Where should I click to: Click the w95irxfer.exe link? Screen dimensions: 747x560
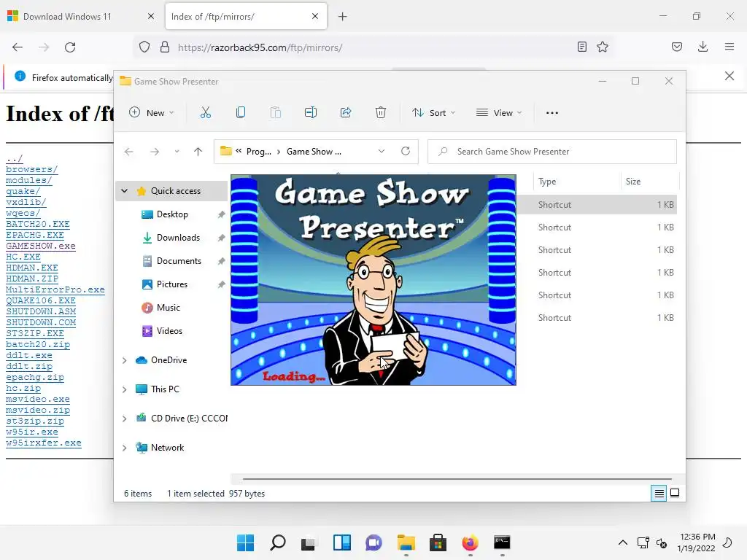[43, 443]
